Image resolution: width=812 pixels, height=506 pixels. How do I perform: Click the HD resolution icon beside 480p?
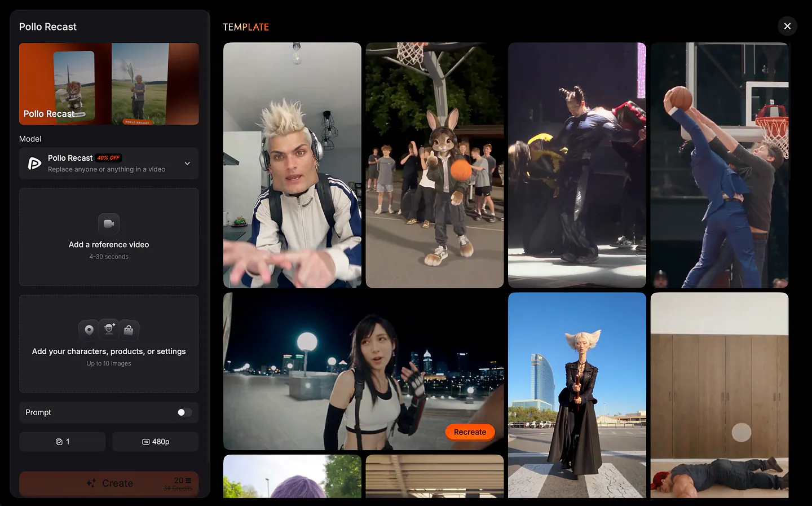tap(145, 442)
